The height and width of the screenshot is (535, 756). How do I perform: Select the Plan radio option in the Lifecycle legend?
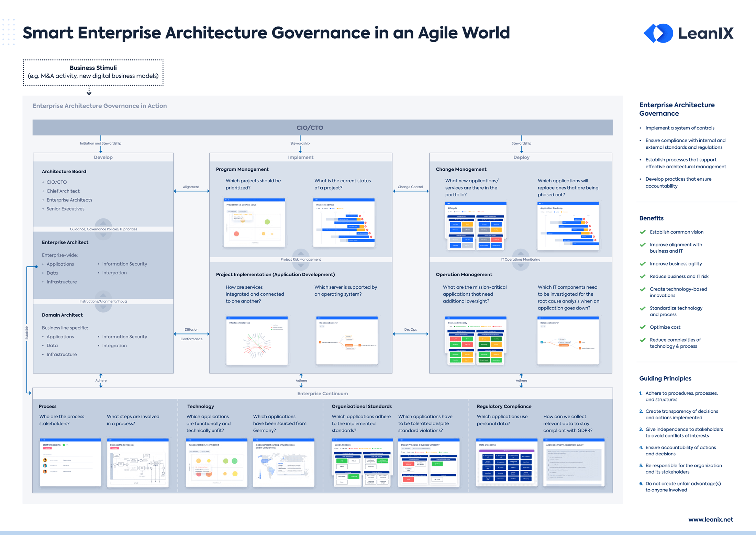(x=449, y=212)
